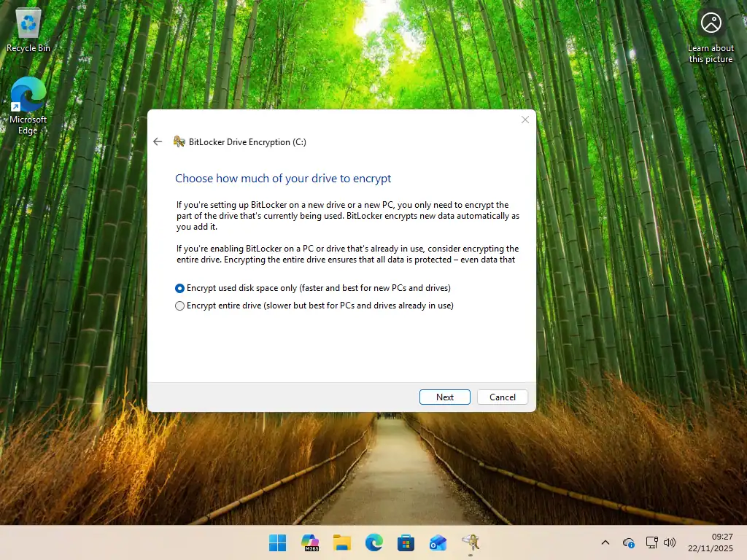Open the Start menu
The image size is (747, 560).
(277, 542)
